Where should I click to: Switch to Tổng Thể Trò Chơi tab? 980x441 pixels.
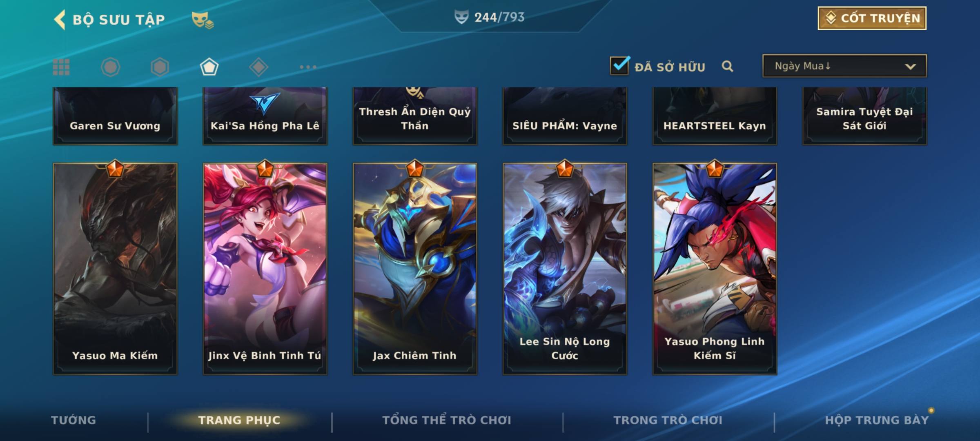tap(447, 420)
